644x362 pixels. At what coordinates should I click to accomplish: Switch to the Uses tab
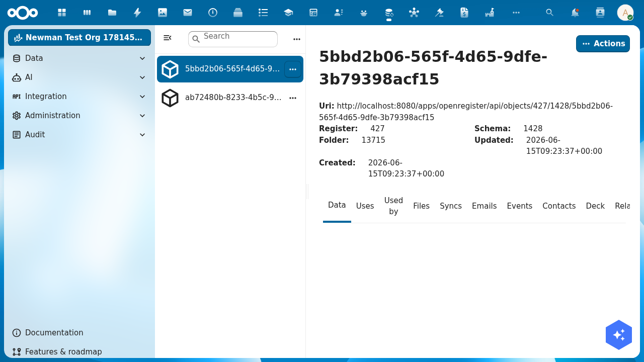365,206
